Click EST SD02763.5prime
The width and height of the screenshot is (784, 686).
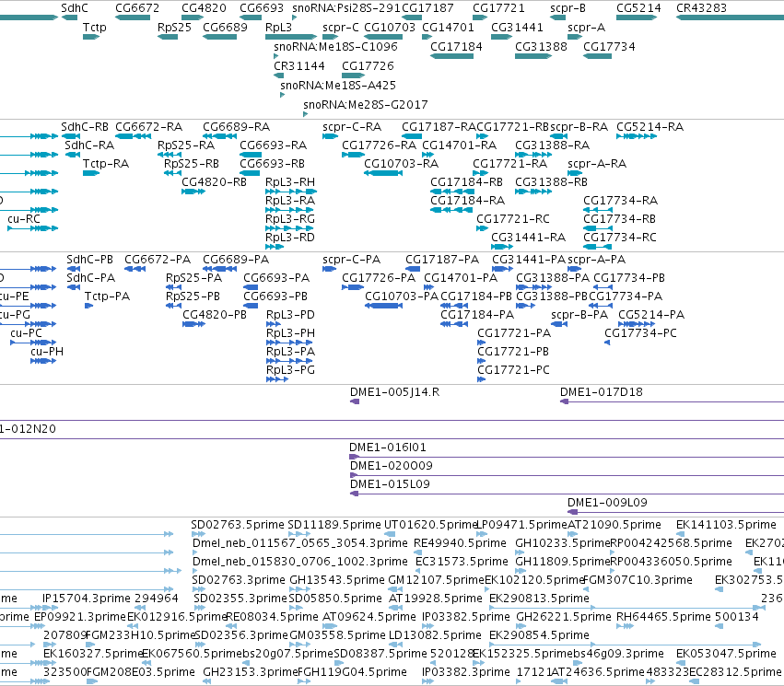[x=238, y=525]
